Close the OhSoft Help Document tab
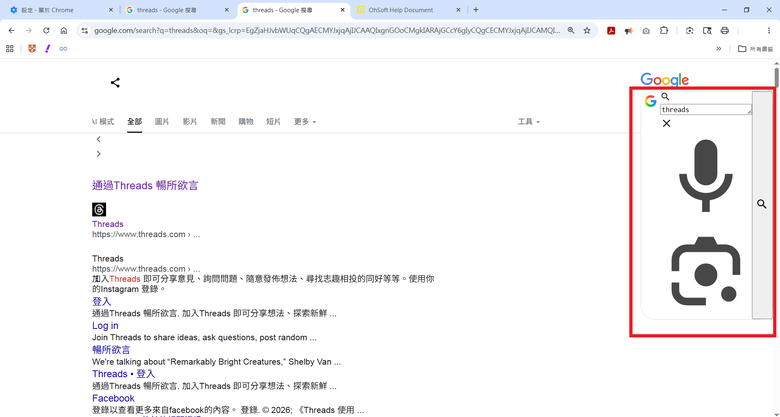The width and height of the screenshot is (780, 417). click(x=458, y=10)
